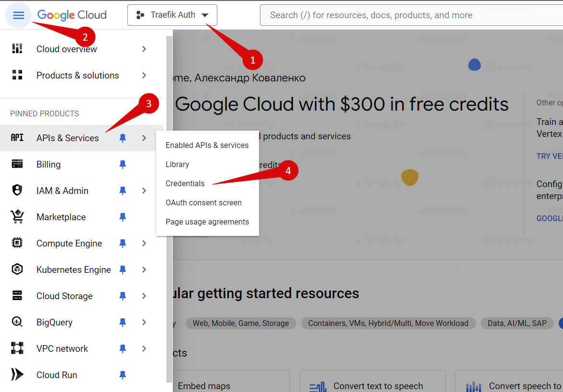Open the OAuth consent screen item
Viewport: 563px width, 392px height.
(x=207, y=202)
